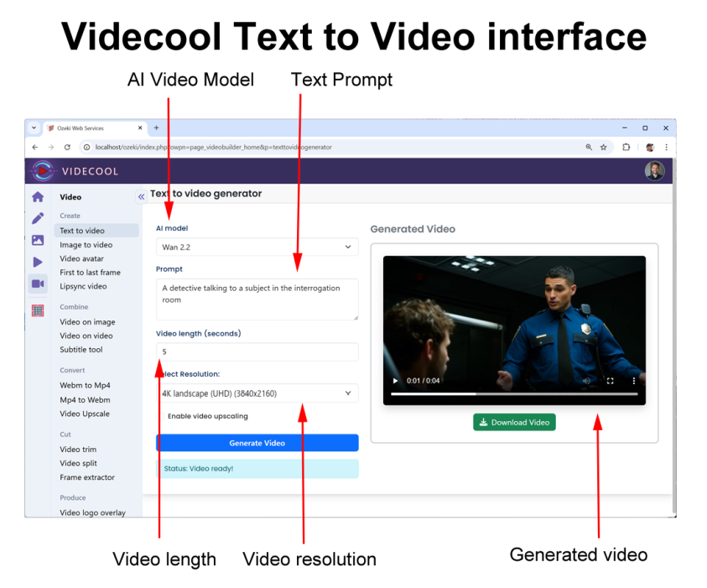Play the generated video
Image resolution: width=707 pixels, height=588 pixels.
click(396, 381)
